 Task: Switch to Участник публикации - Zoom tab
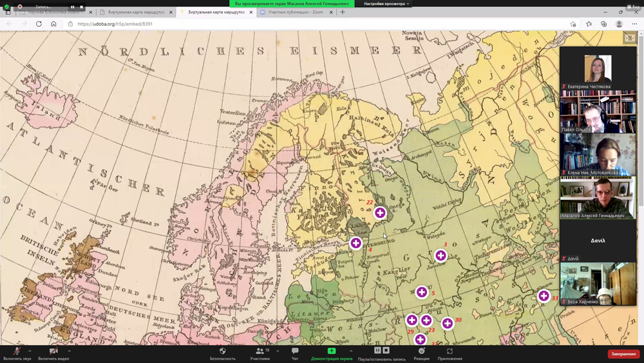coord(295,12)
